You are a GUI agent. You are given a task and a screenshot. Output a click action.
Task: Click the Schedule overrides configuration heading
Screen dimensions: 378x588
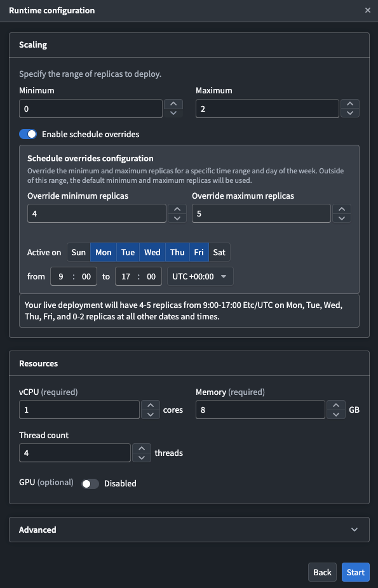click(90, 158)
